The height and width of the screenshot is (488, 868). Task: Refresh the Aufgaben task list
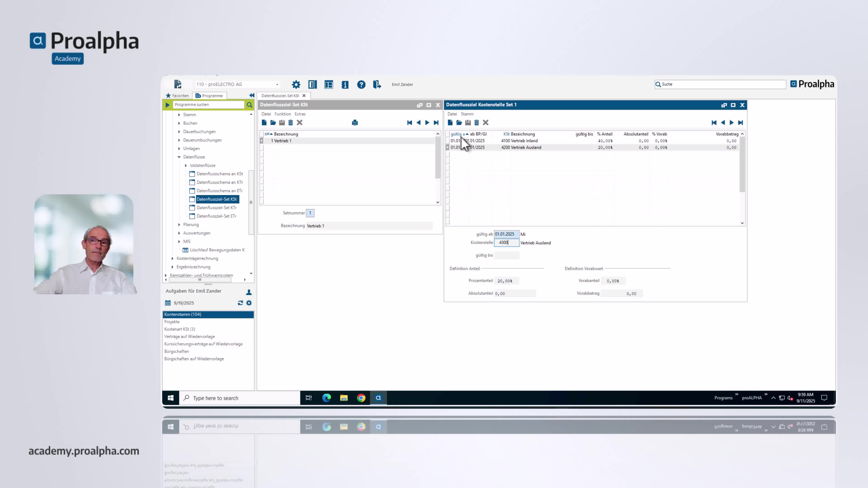click(240, 303)
